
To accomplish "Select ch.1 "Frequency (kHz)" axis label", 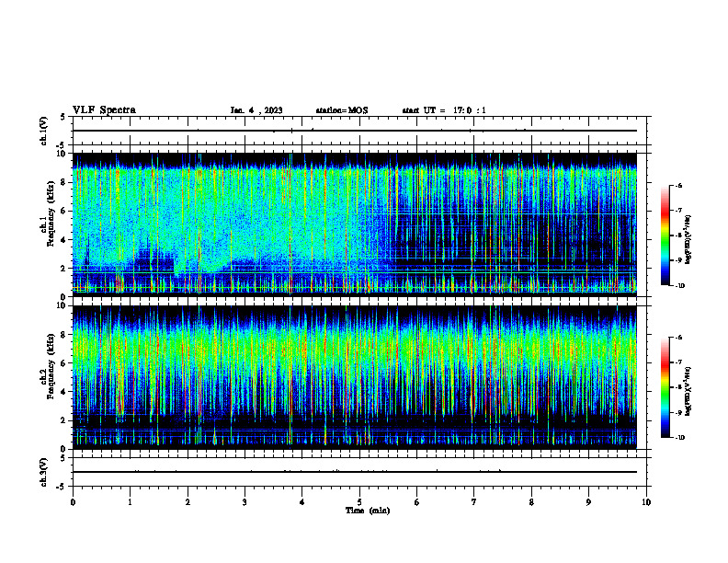I will pos(51,213).
